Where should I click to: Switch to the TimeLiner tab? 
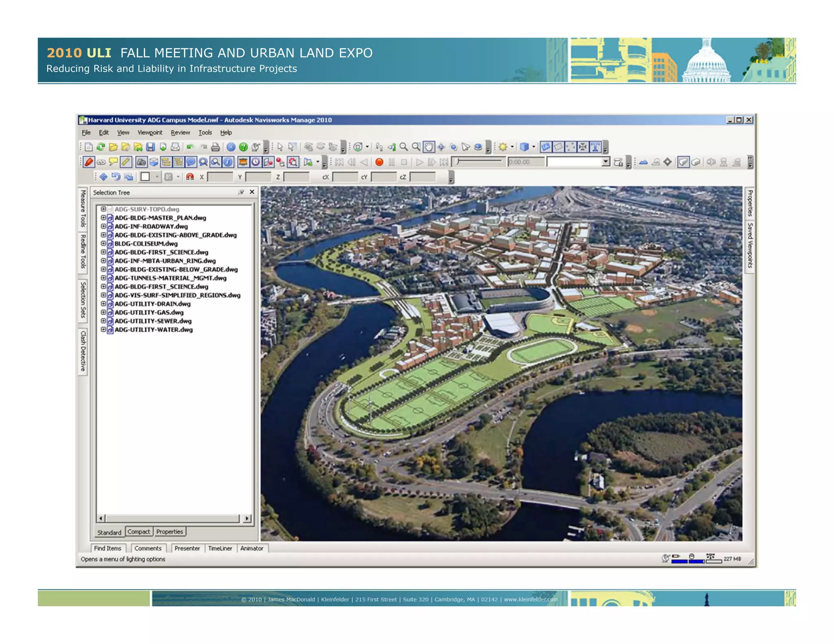pos(220,548)
